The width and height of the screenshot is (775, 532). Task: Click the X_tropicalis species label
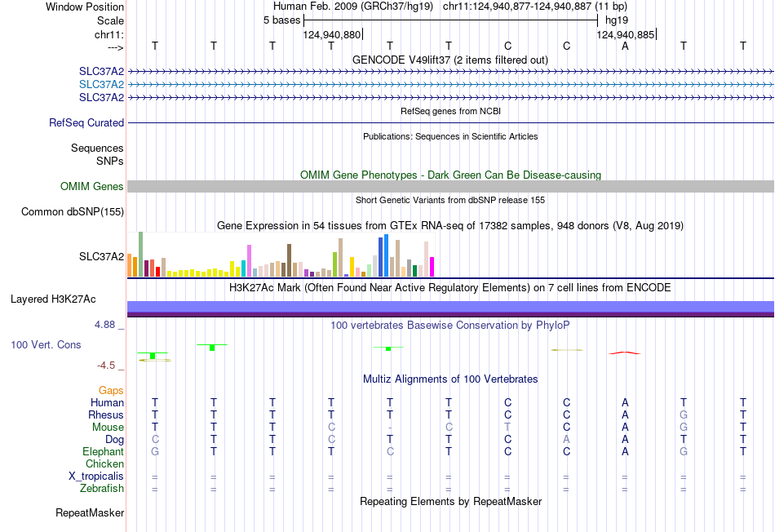point(96,477)
